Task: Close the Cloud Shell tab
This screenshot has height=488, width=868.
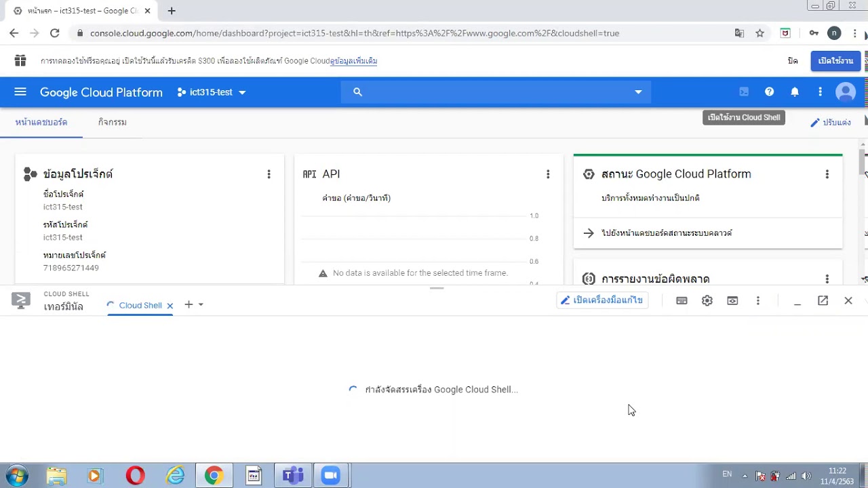Action: [x=170, y=306]
